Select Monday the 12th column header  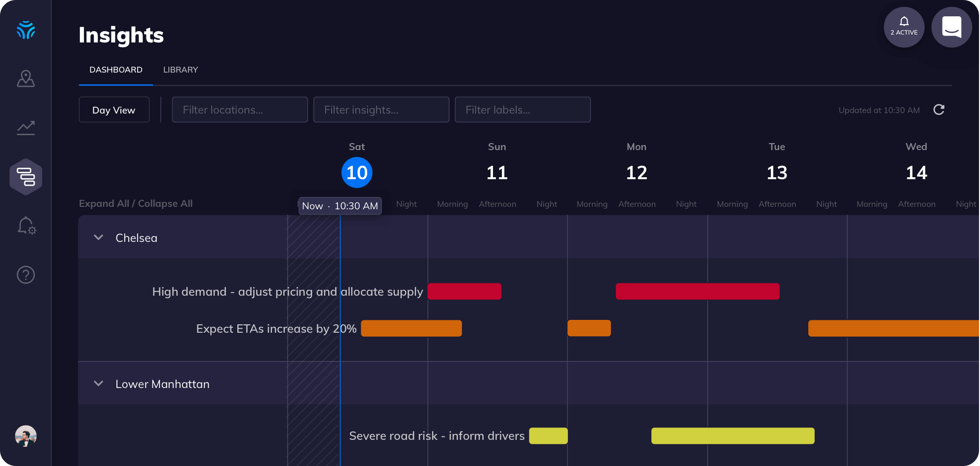[637, 172]
